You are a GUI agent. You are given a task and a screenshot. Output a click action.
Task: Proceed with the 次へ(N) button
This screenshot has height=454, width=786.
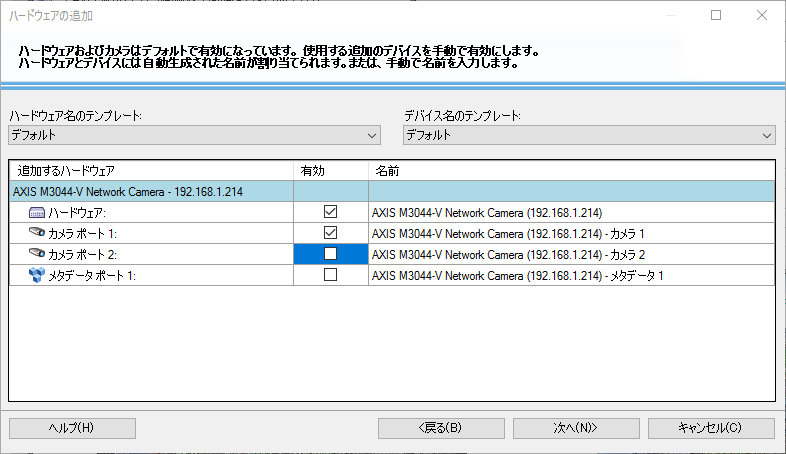576,428
